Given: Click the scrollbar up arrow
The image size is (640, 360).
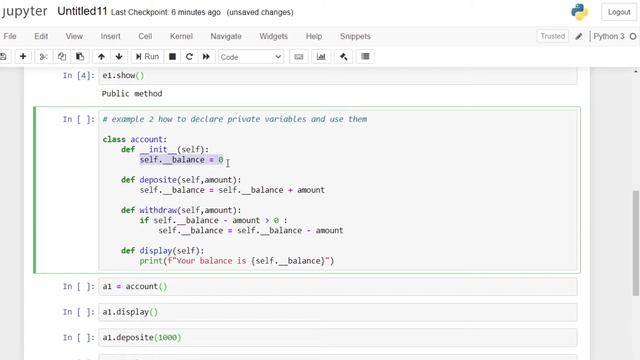Looking at the screenshot, I should point(636,71).
